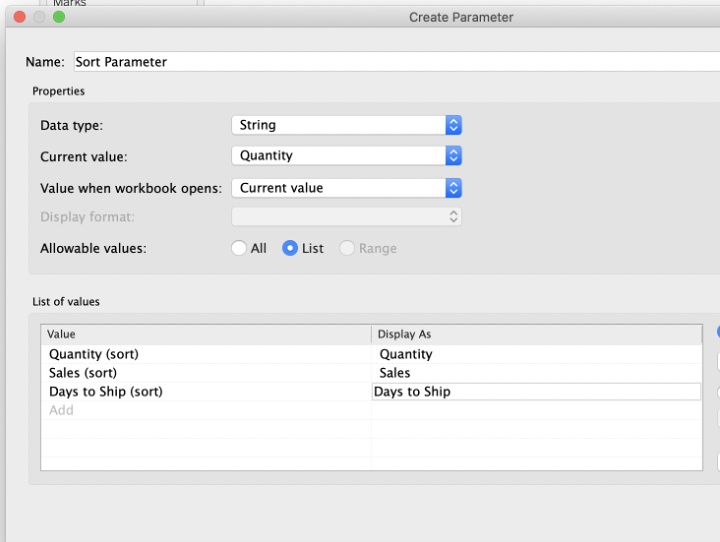Open the Data type String dropdown
The width and height of the screenshot is (720, 542).
point(346,125)
